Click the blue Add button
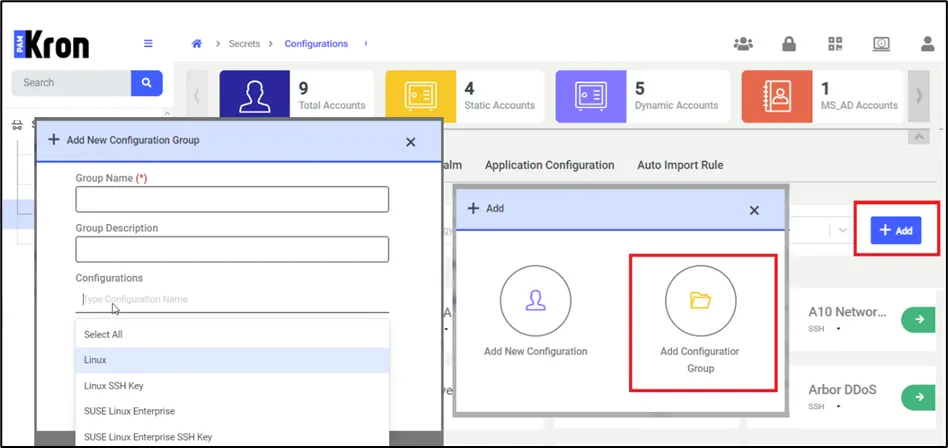This screenshot has height=448, width=948. click(x=896, y=230)
